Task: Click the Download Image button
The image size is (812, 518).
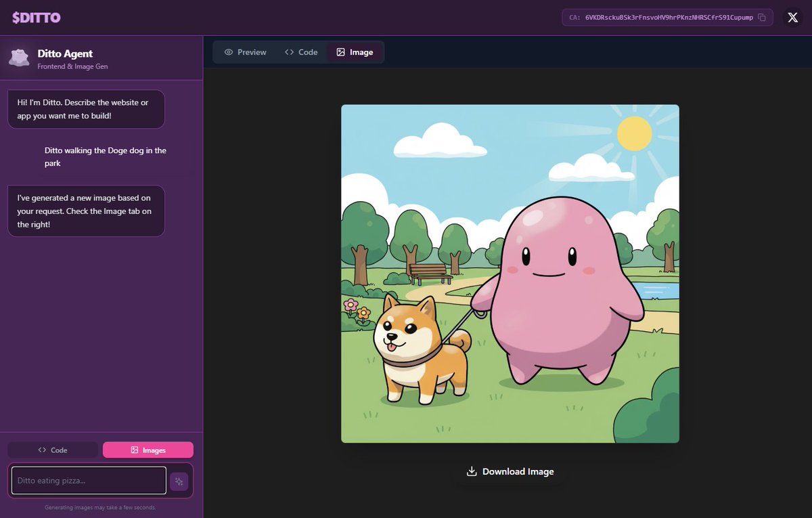Action: [x=510, y=471]
